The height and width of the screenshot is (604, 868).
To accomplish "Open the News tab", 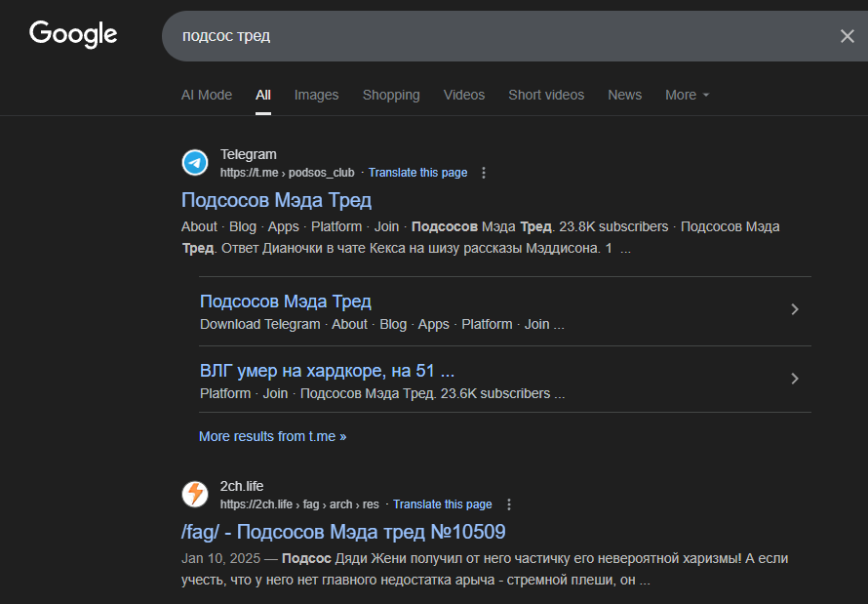I will [x=624, y=95].
